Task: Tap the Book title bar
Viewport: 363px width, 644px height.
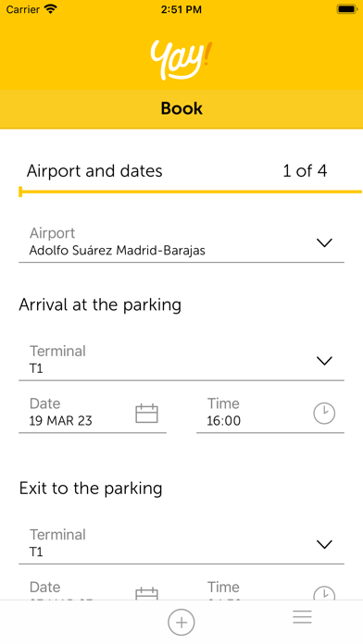Action: click(181, 109)
